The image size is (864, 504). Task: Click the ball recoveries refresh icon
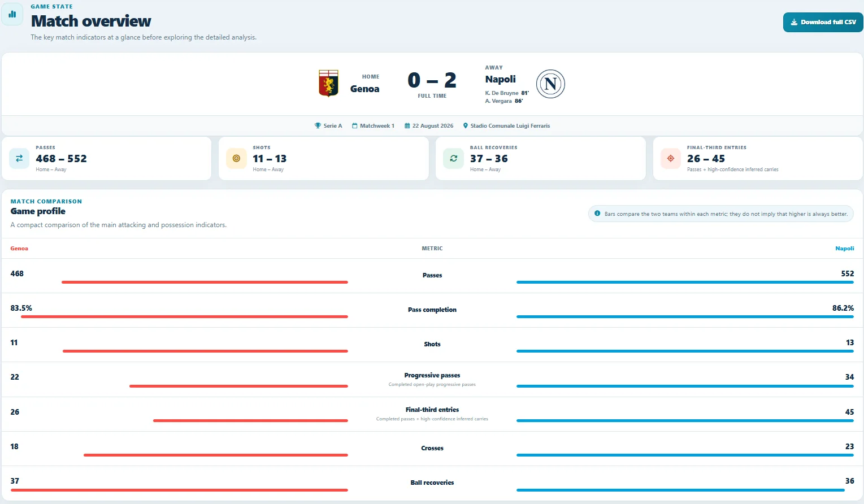tap(453, 158)
